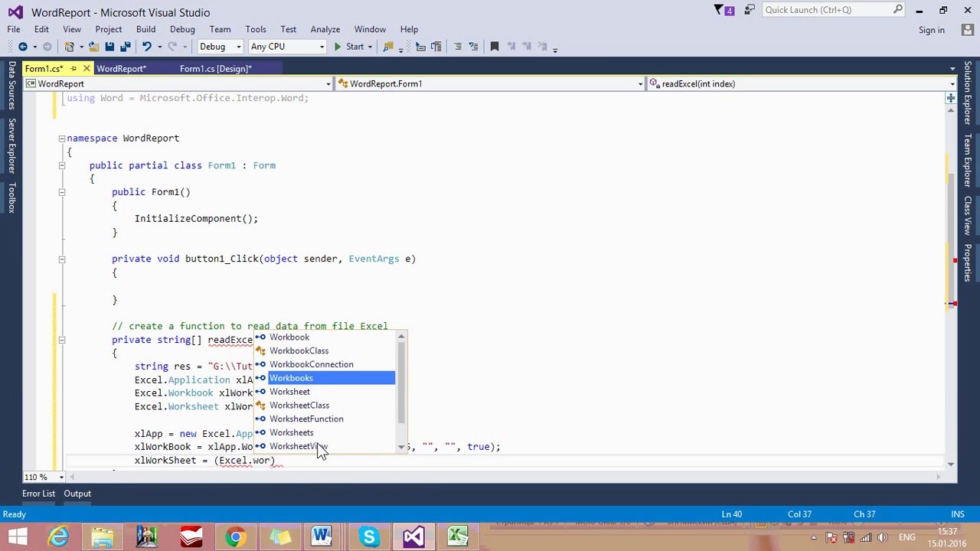Save Form1.cs with the floppy icon
Screen dimensions: 980x551
point(109,47)
